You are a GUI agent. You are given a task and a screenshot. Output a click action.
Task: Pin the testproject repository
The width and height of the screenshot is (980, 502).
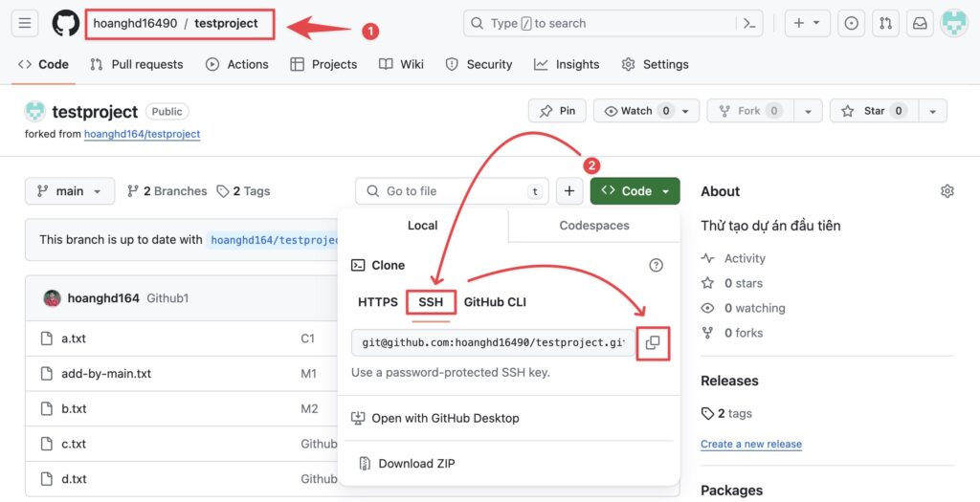click(557, 111)
